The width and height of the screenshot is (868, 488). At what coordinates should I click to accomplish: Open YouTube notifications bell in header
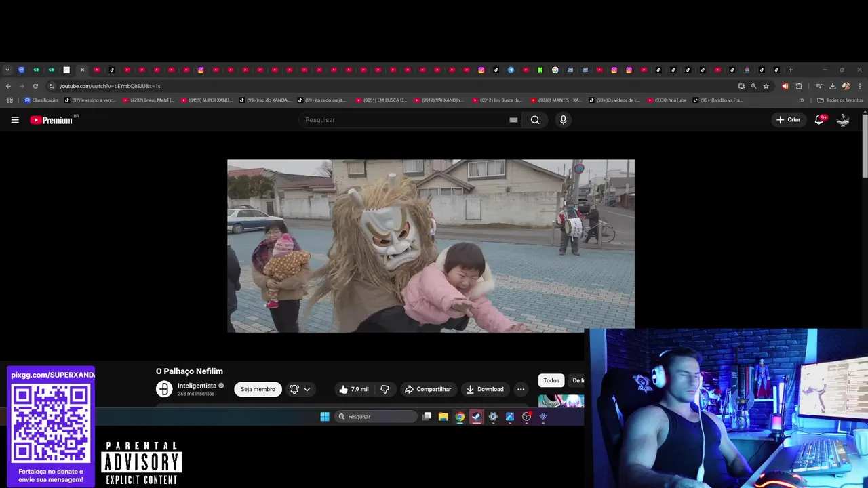pos(819,120)
